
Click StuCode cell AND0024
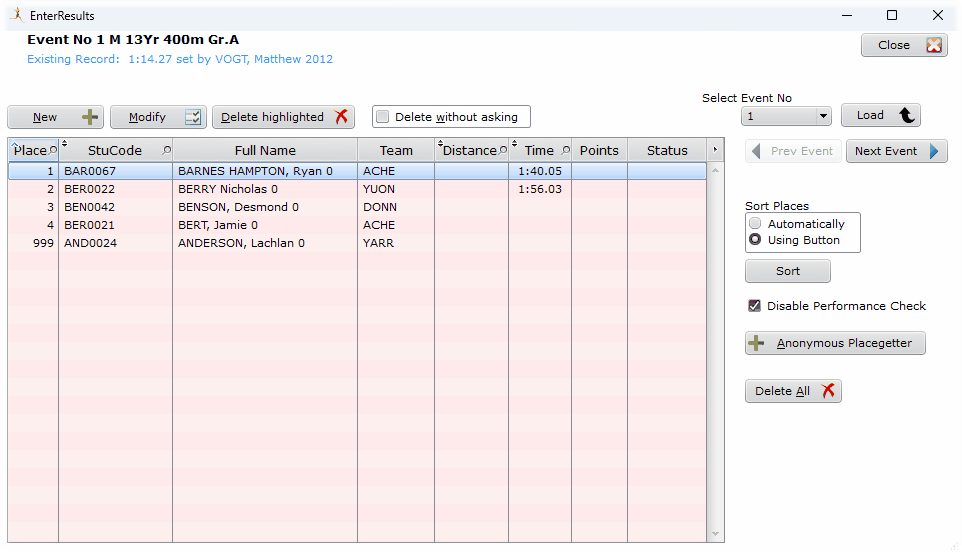click(x=115, y=243)
